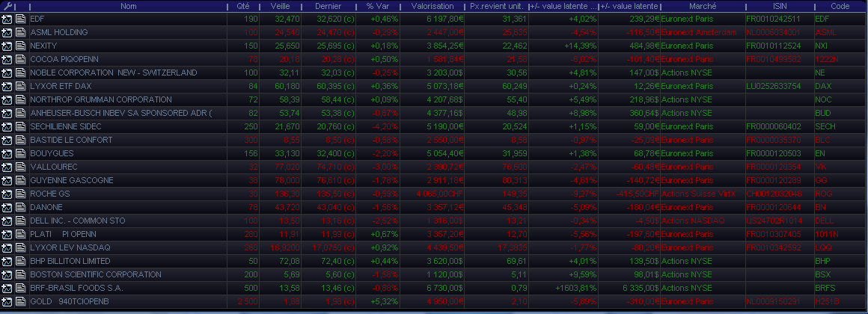Show chart for LYXOR LEV NASDAQ
Image resolution: width=868 pixels, height=314 pixels.
click(x=7, y=247)
